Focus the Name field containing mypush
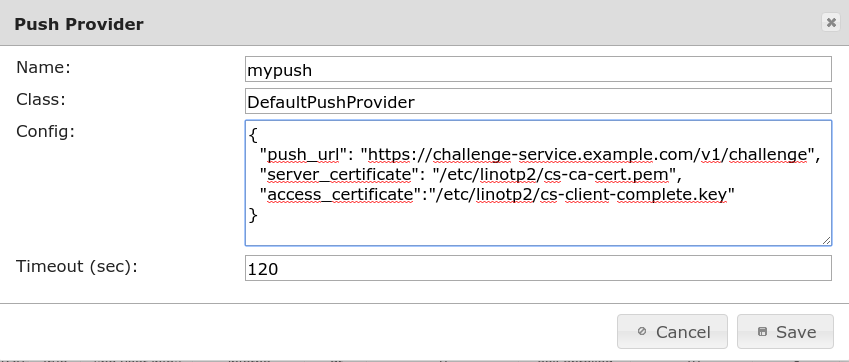 click(538, 69)
